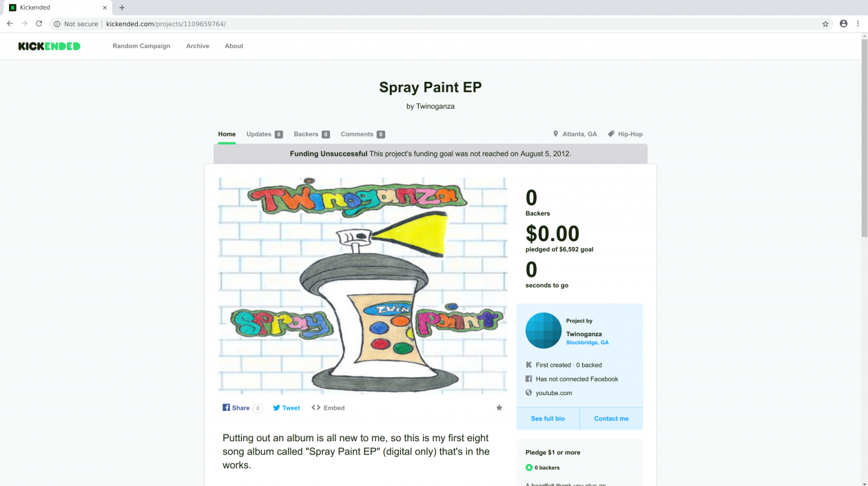
Task: Click the Twinoganza profile avatar
Action: 544,330
